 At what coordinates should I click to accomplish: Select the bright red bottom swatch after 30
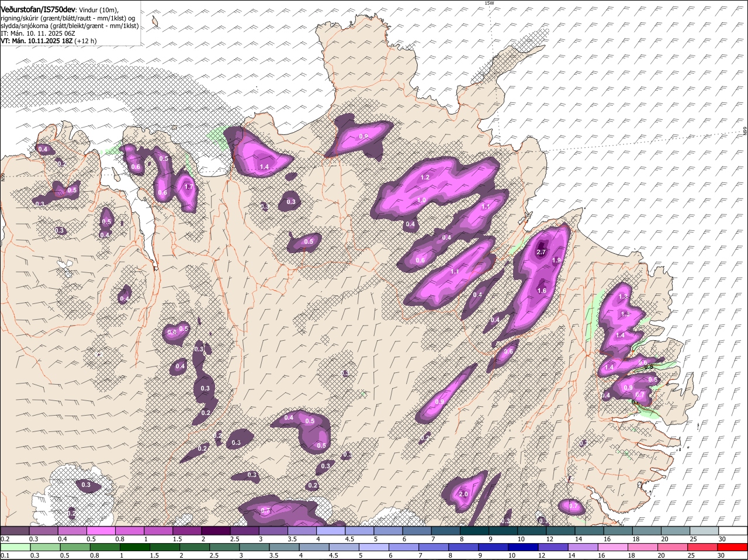pyautogui.click(x=732, y=548)
